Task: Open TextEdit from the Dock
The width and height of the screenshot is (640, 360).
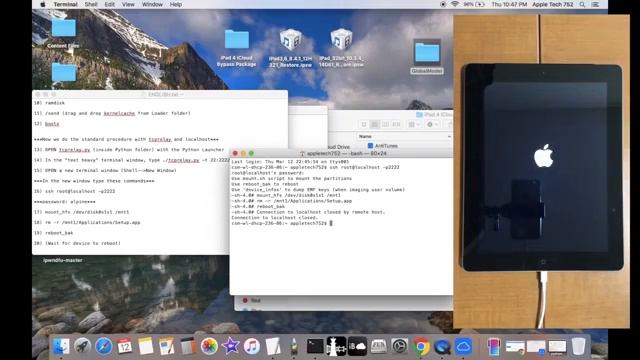Action: click(x=273, y=347)
